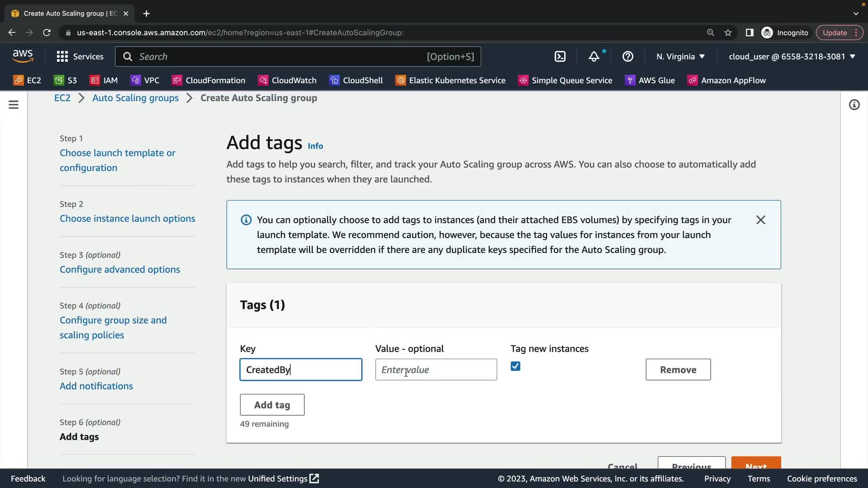868x488 pixels.
Task: Remove the CreatedBy tag row
Action: [x=678, y=370]
